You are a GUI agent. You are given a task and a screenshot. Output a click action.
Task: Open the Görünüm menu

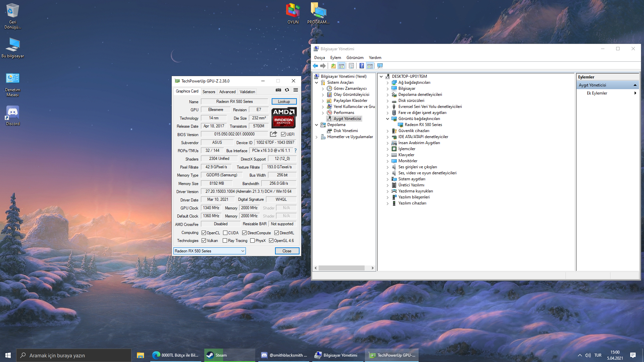pyautogui.click(x=355, y=58)
